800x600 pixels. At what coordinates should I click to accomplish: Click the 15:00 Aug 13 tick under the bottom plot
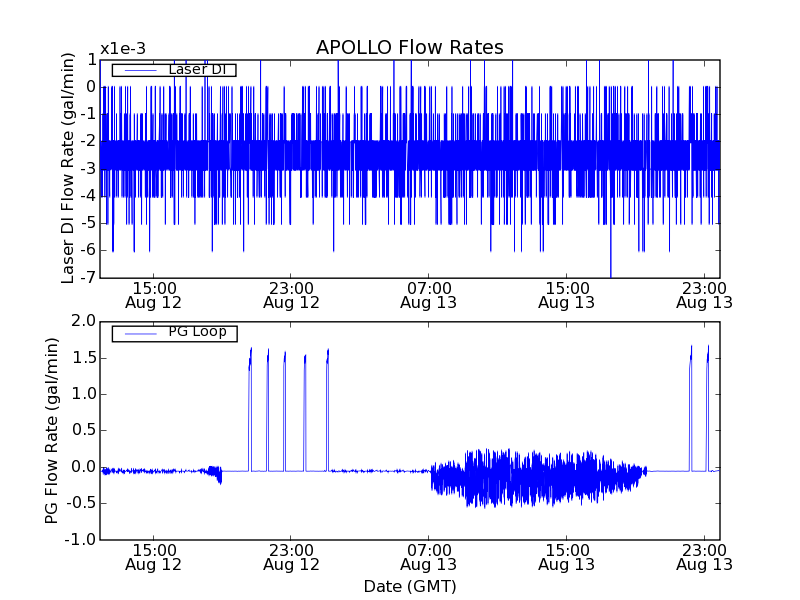(x=566, y=556)
